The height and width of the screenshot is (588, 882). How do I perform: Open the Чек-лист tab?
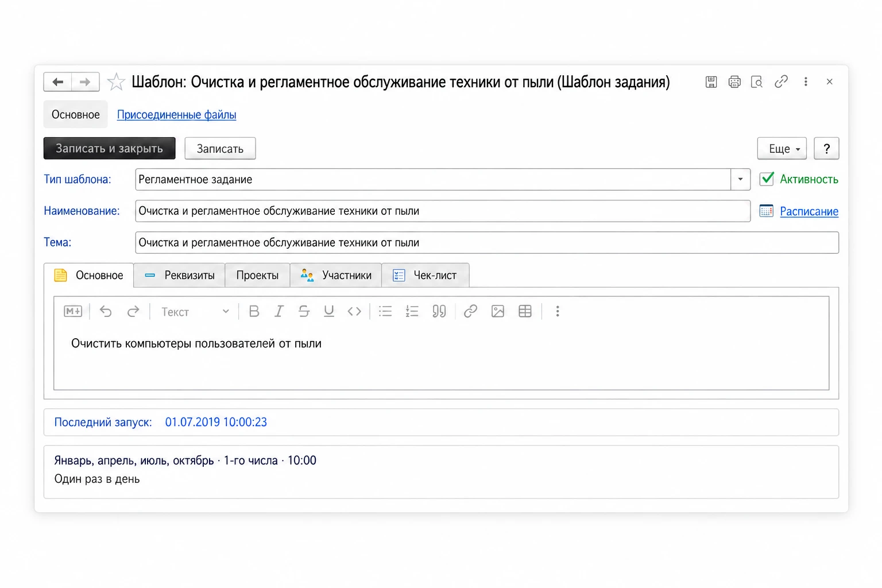tap(425, 275)
